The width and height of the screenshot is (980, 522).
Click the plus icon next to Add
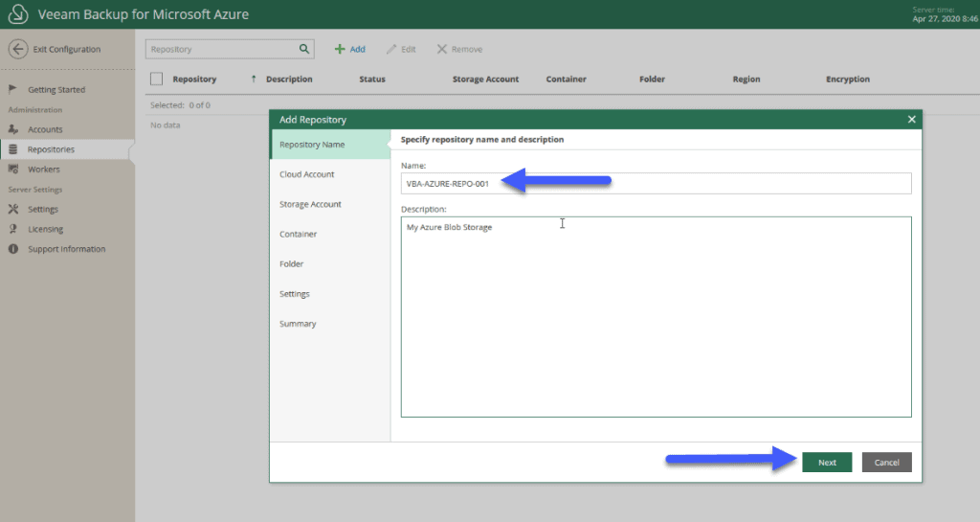click(x=340, y=49)
